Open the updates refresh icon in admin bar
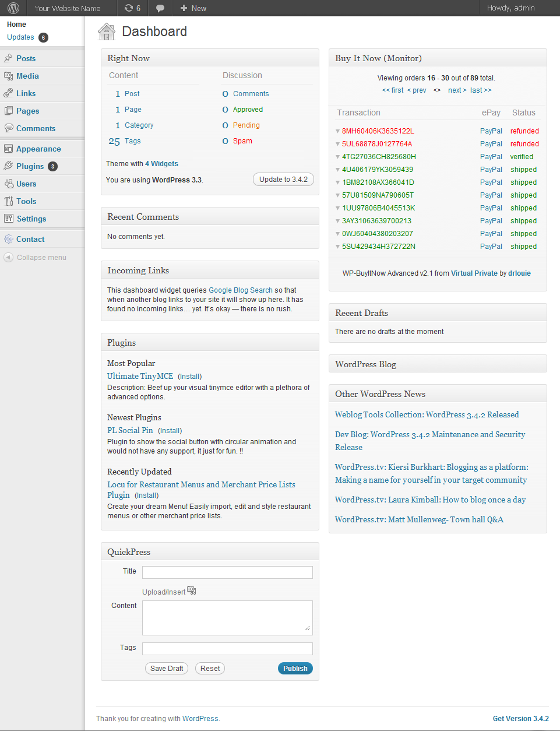Viewport: 560px width, 731px height. pyautogui.click(x=128, y=8)
